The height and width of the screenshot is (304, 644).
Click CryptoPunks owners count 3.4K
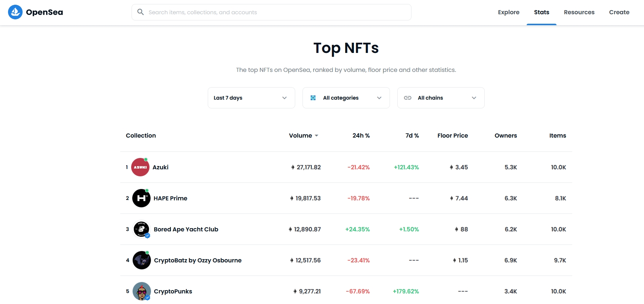pos(511,291)
